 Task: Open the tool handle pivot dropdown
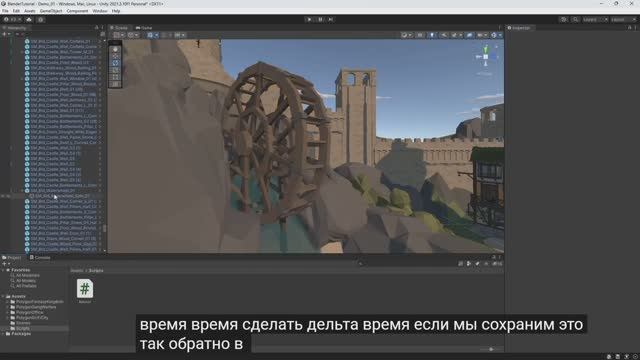(x=119, y=35)
